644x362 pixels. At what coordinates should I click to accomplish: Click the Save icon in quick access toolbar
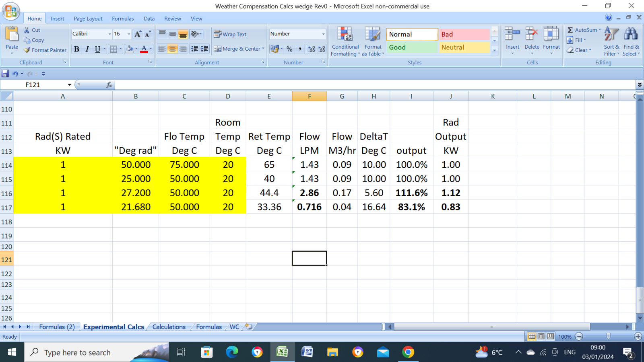point(5,74)
